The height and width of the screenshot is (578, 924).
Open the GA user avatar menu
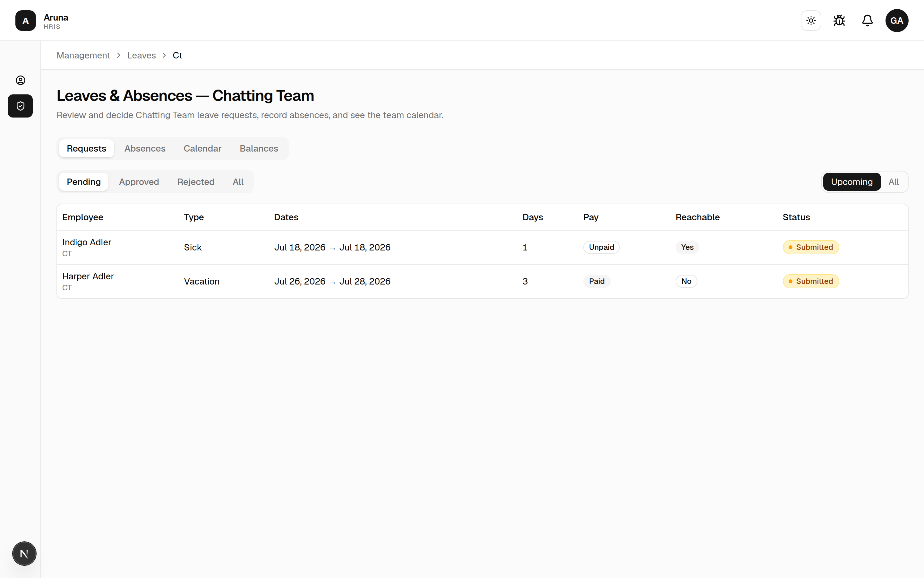pyautogui.click(x=897, y=21)
